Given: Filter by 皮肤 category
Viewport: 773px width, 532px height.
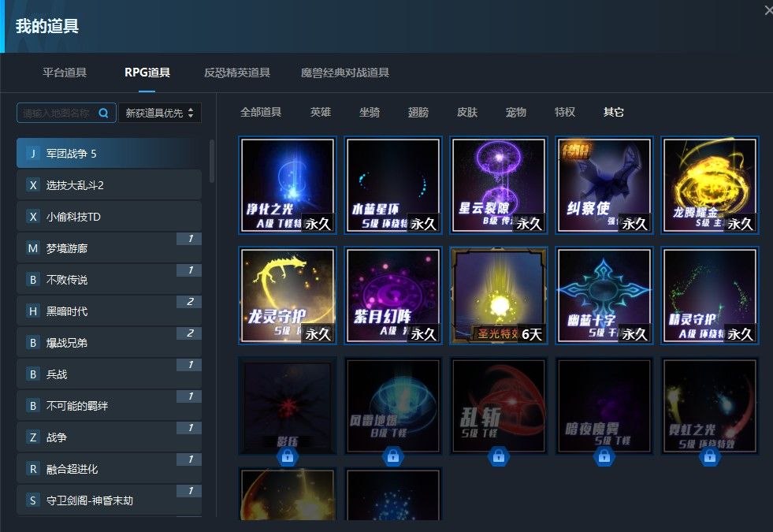Looking at the screenshot, I should pos(466,112).
